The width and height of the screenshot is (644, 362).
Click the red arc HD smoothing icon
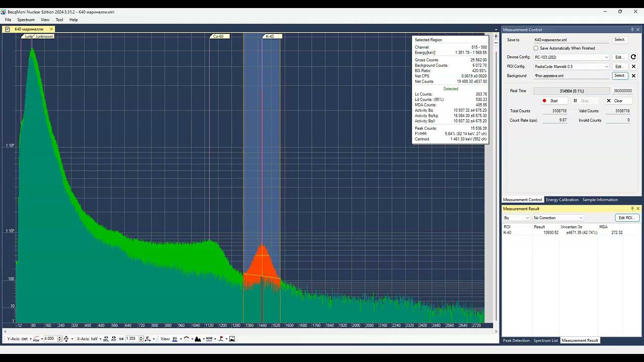(x=186, y=339)
